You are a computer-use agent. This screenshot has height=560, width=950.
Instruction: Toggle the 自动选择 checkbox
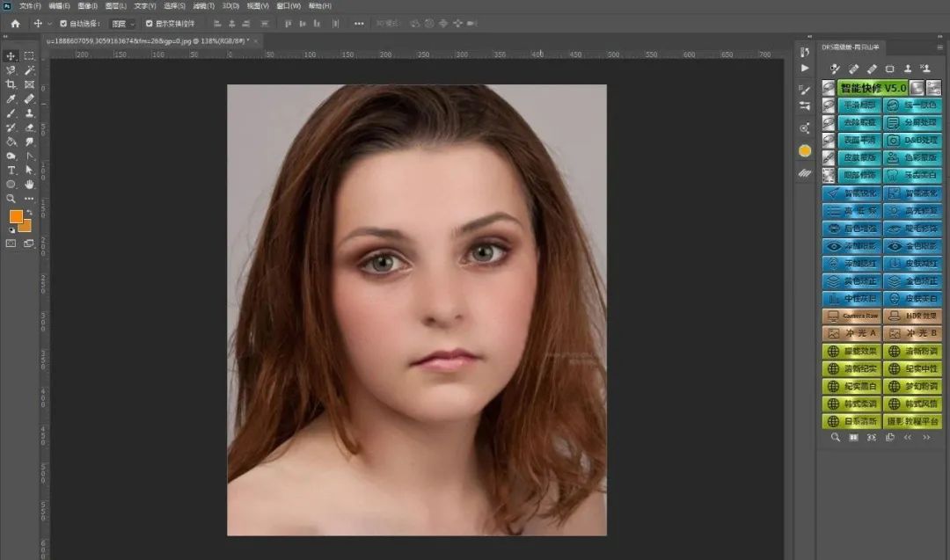pos(63,24)
